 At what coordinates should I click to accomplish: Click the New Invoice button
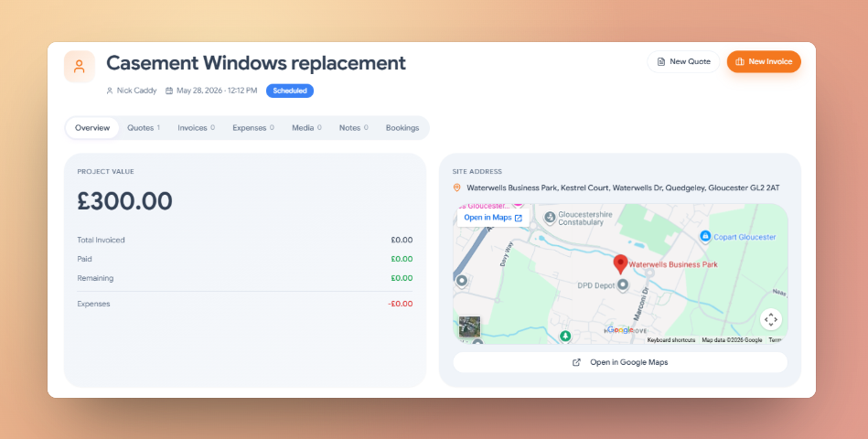(764, 61)
